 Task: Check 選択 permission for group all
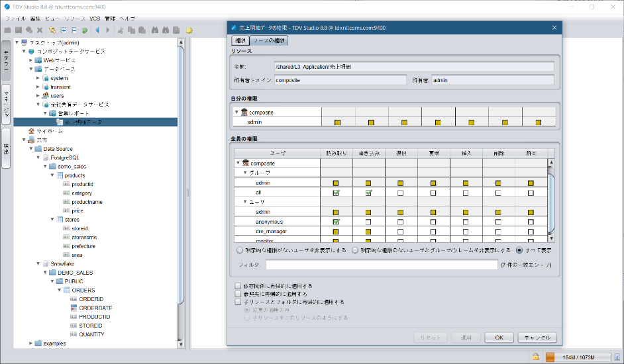coord(400,193)
